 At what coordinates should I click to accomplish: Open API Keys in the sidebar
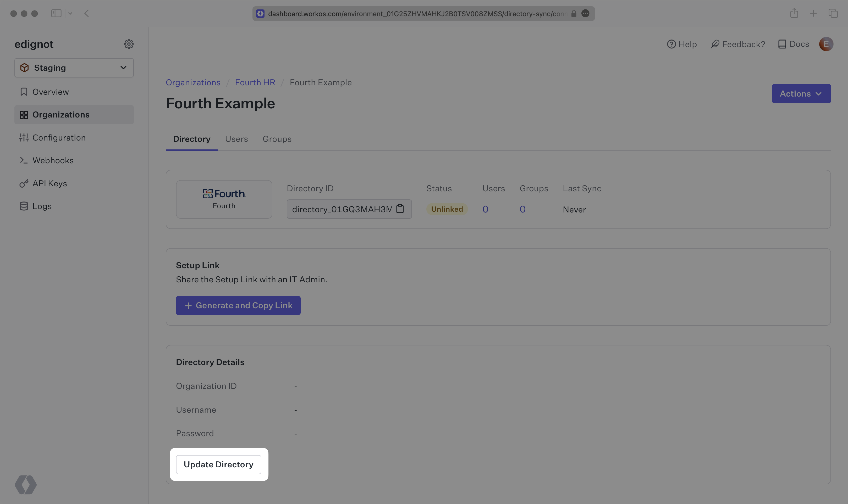(x=49, y=183)
